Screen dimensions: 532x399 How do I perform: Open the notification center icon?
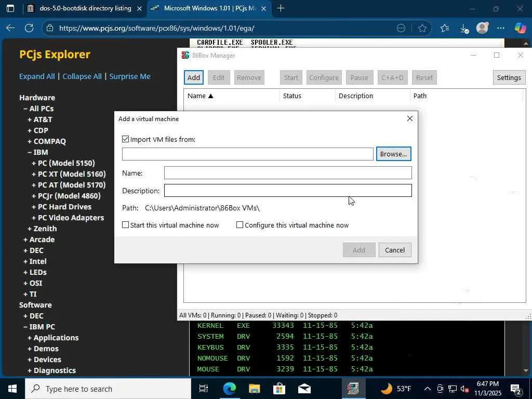pyautogui.click(x=516, y=389)
